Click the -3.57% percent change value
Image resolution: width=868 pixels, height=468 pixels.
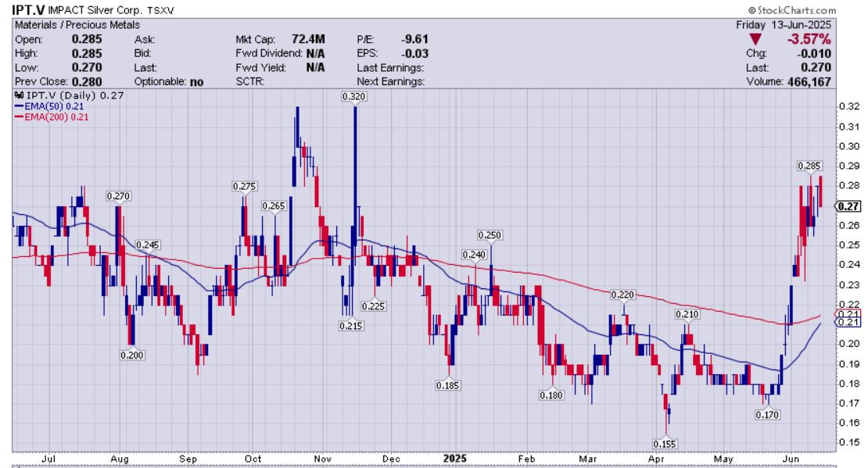[x=809, y=39]
